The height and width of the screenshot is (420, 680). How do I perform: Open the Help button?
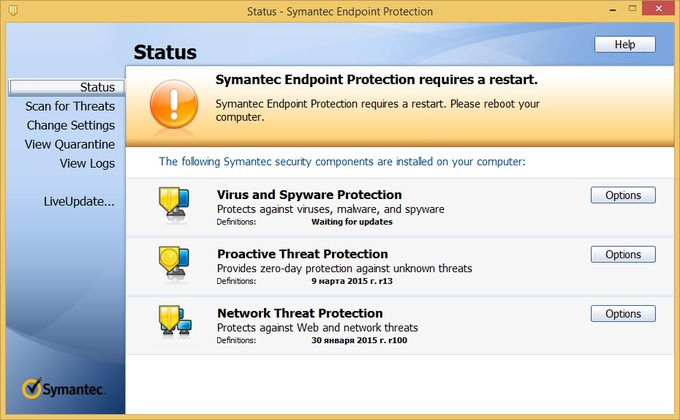(x=624, y=44)
